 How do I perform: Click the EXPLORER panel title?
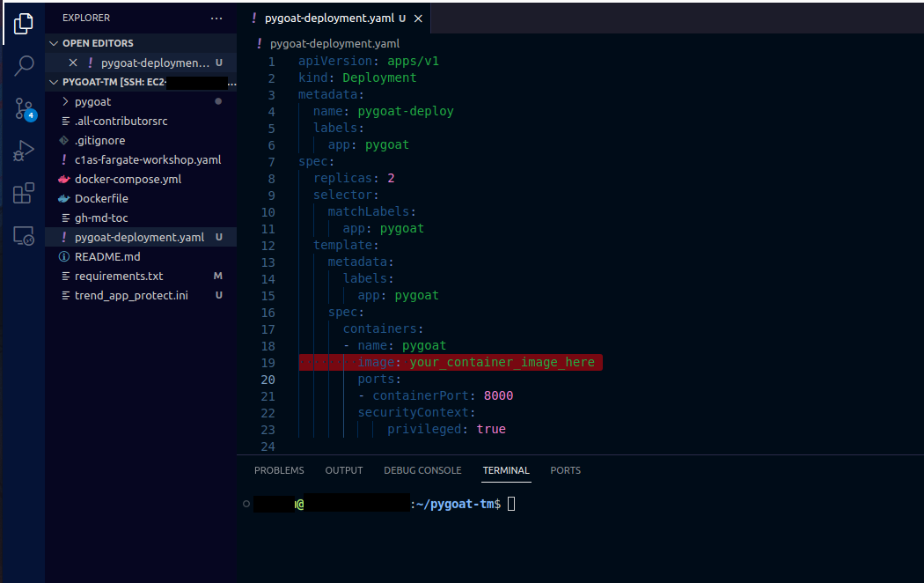86,18
